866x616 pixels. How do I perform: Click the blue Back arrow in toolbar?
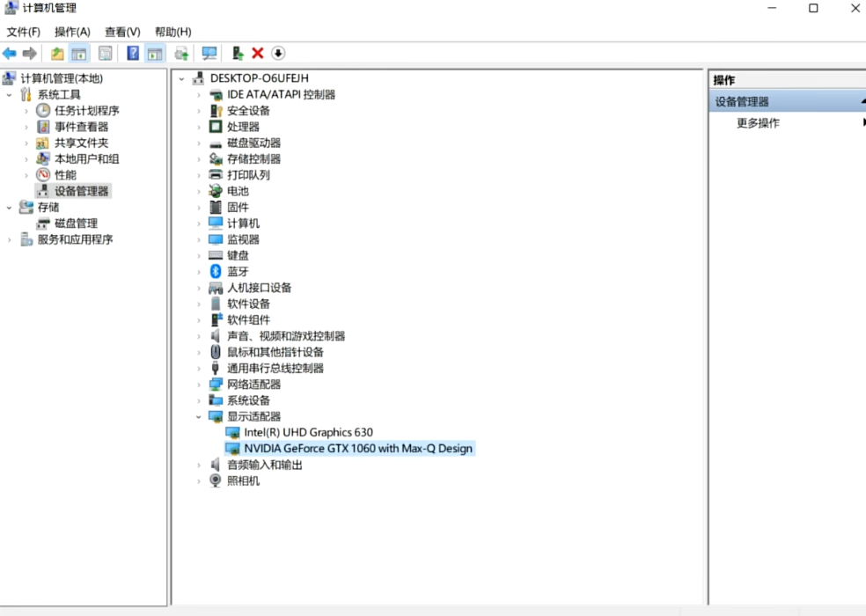(10, 54)
